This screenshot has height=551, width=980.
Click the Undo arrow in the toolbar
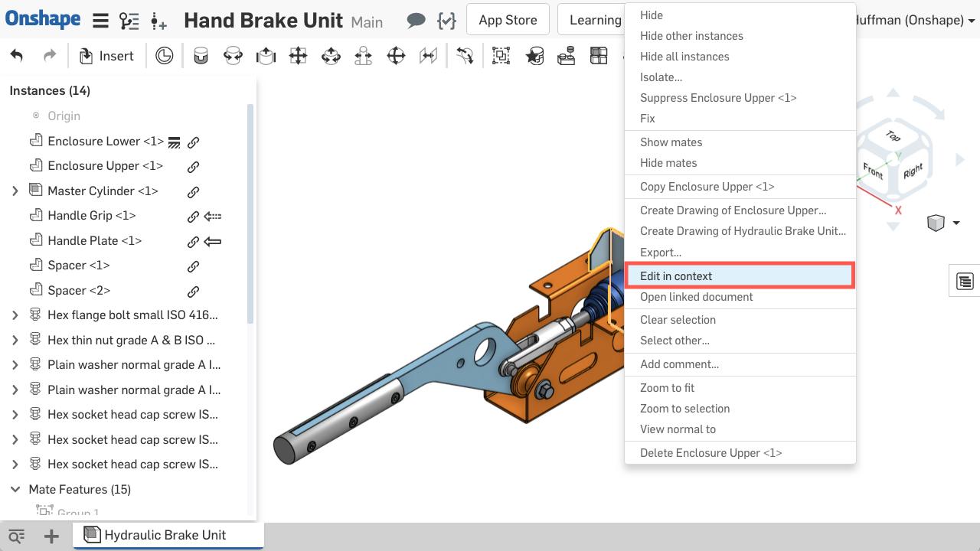[17, 56]
